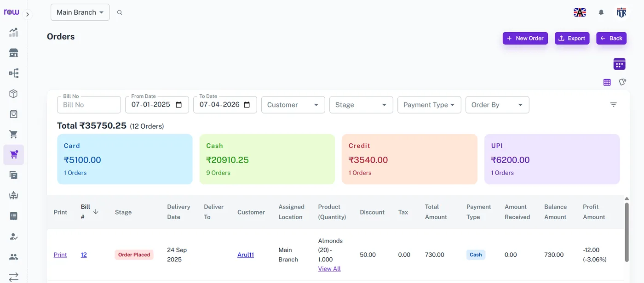The height and width of the screenshot is (283, 644).
Task: Switch to card view layout
Action: click(622, 82)
